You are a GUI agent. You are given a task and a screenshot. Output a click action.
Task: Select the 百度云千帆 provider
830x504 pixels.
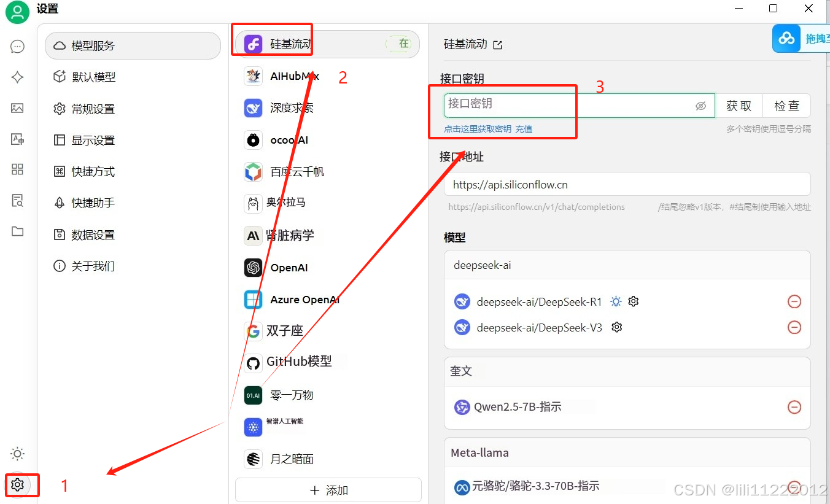(327, 172)
